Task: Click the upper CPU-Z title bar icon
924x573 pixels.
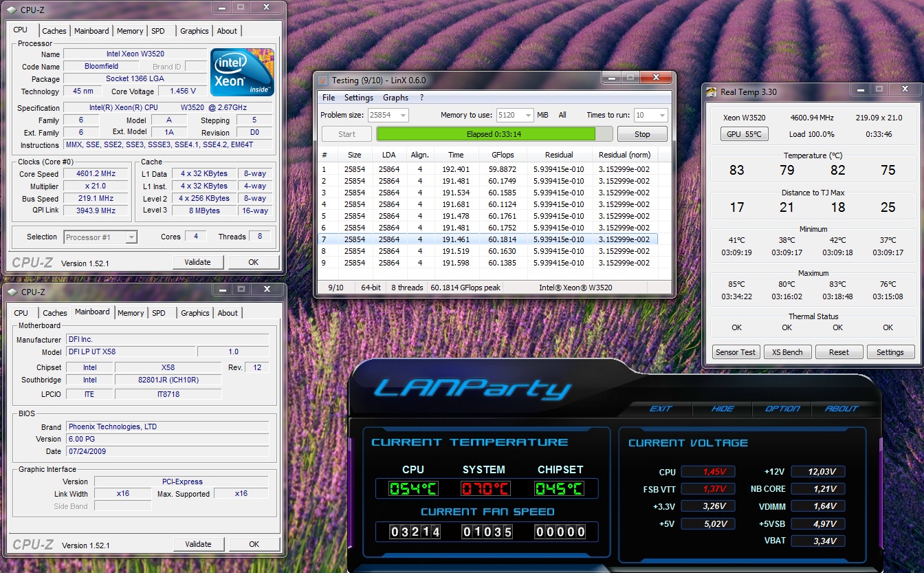Action: (12, 10)
